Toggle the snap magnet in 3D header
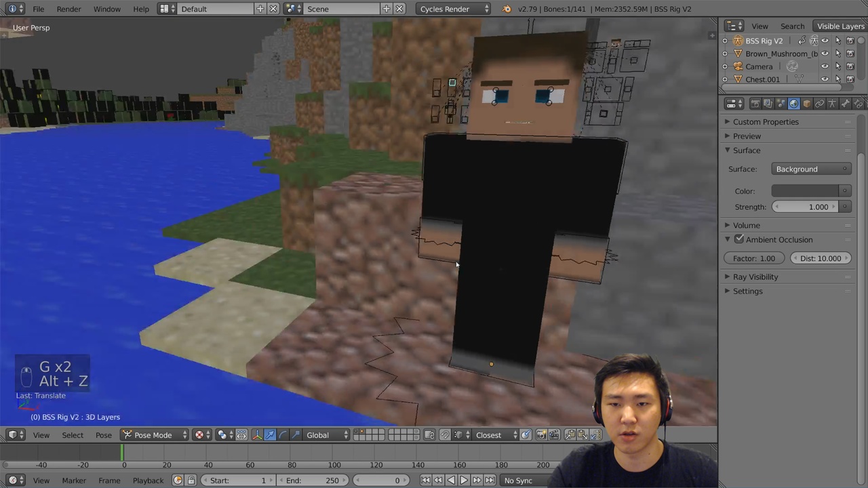Screen dimensions: 868x488 pos(445,435)
